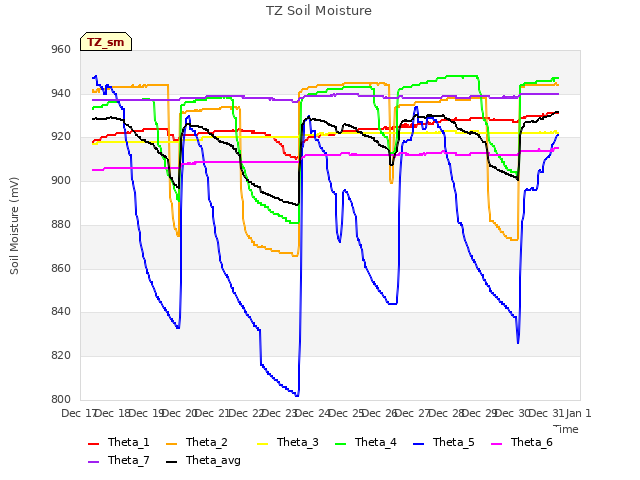Toggle Theta_avg legend entry

coord(203,460)
